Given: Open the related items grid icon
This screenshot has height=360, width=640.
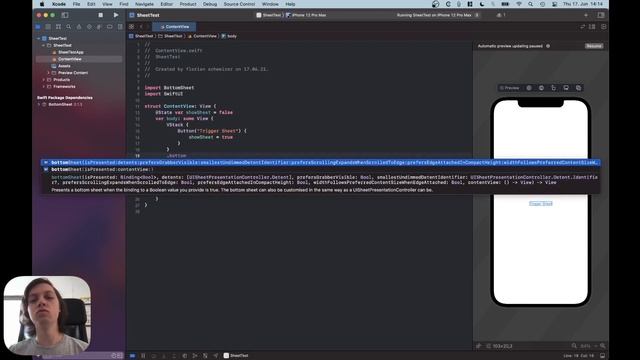Looking at the screenshot, I should click(x=131, y=27).
